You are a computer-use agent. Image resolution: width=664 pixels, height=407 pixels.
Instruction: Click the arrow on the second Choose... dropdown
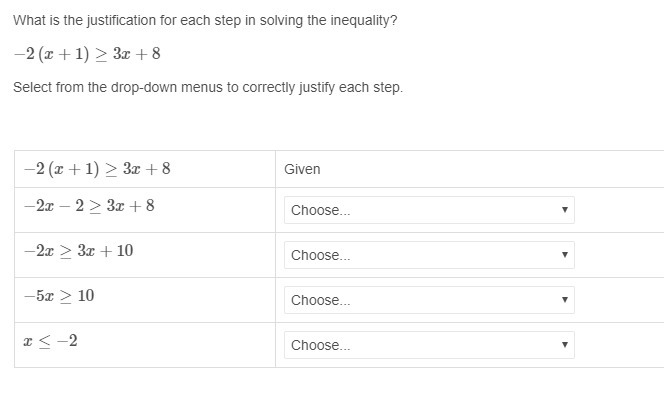(x=564, y=255)
